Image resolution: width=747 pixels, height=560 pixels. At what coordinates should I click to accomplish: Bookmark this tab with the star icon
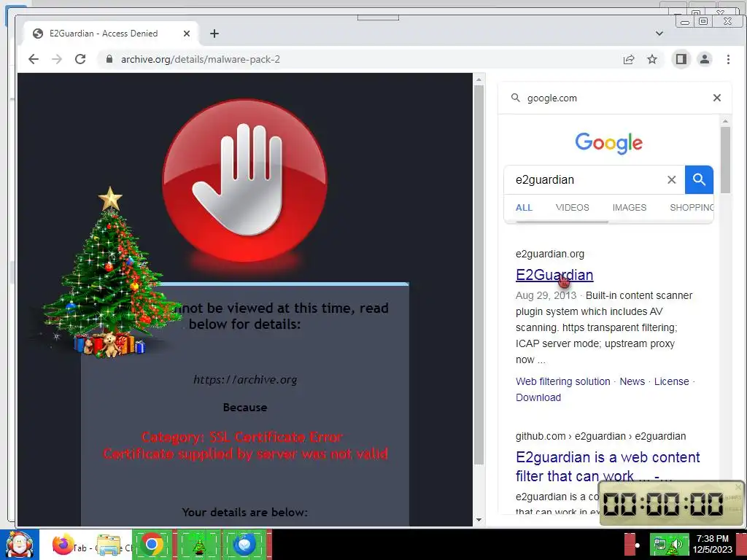tap(652, 59)
